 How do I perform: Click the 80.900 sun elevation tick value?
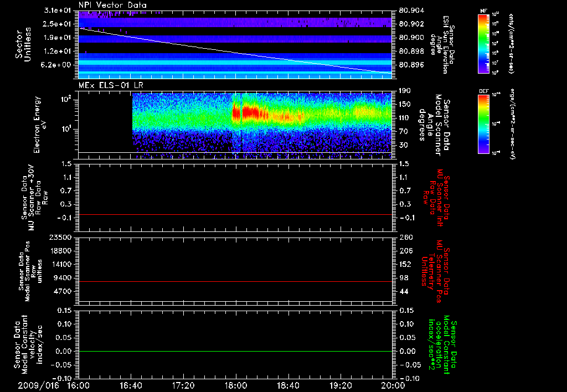[x=411, y=38]
